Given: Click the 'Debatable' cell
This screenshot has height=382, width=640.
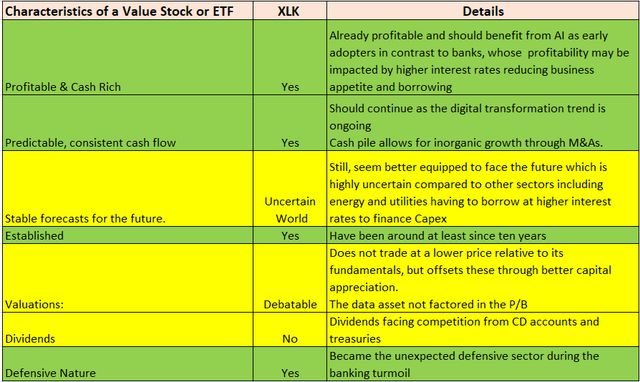Looking at the screenshot, I should pyautogui.click(x=290, y=278).
